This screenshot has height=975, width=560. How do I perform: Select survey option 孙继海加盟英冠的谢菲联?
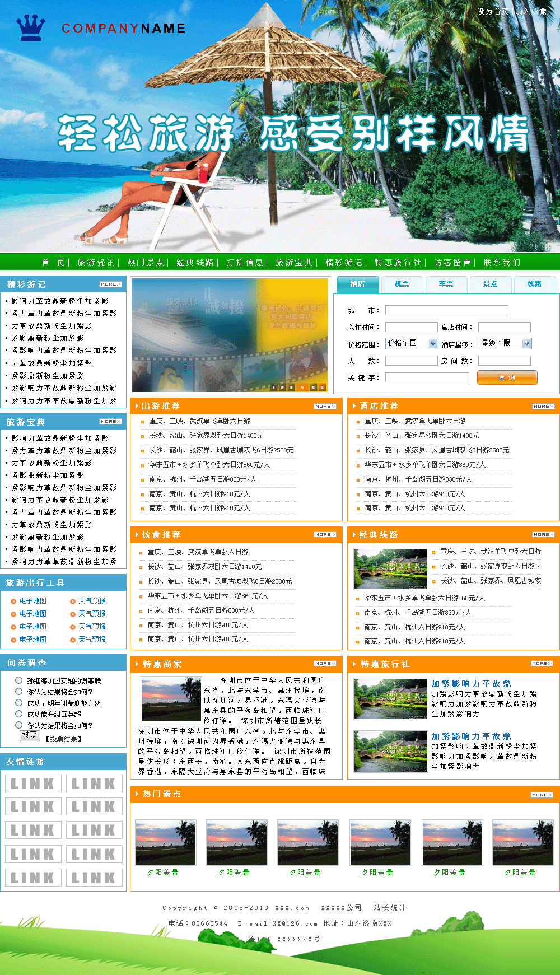(x=19, y=680)
